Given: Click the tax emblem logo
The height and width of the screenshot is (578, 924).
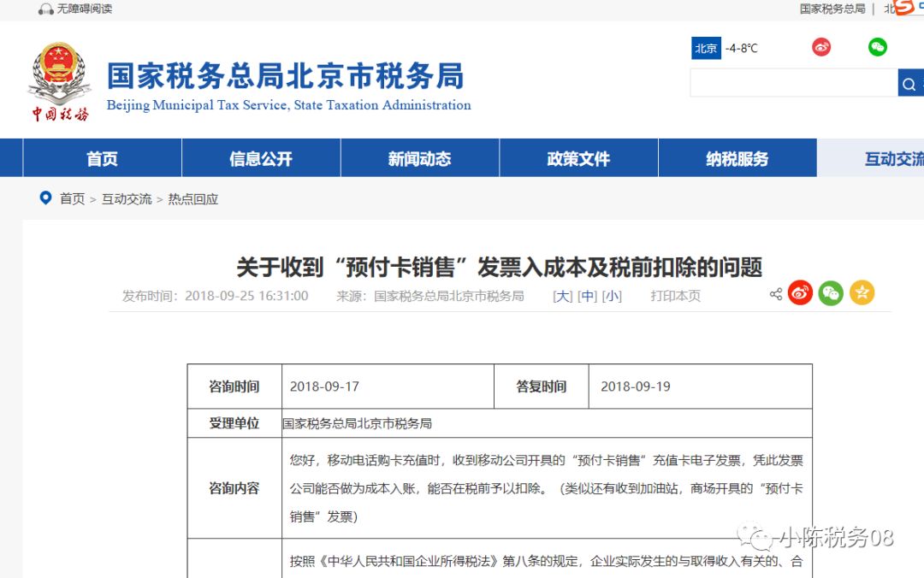Looking at the screenshot, I should tap(60, 81).
